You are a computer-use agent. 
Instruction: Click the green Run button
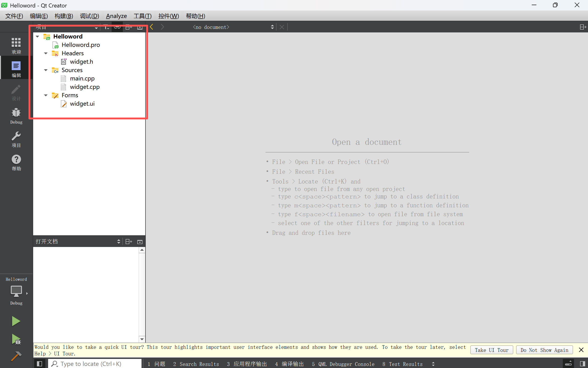tap(16, 321)
